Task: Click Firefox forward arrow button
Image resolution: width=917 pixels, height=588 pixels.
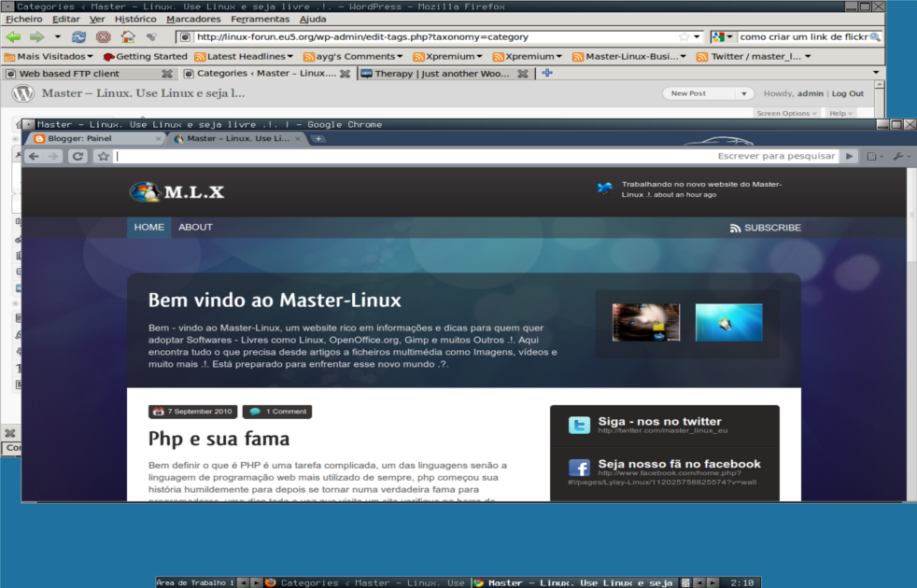Action: pos(37,36)
